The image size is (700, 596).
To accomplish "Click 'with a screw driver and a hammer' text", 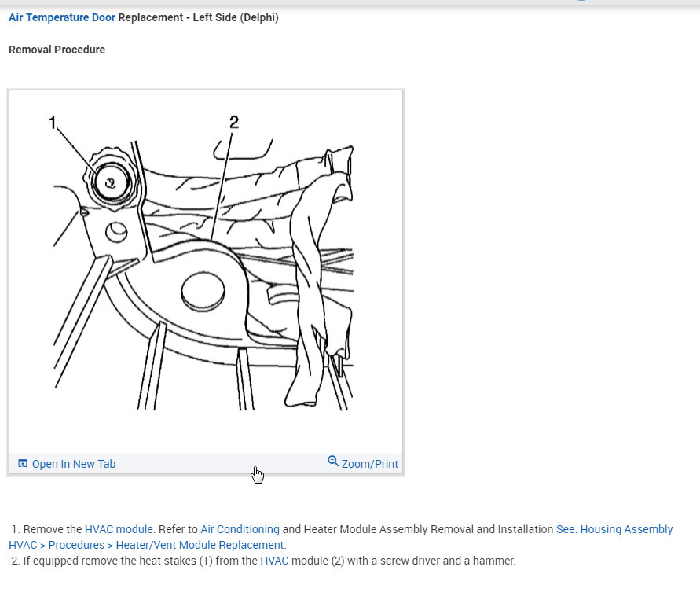I will coord(431,561).
